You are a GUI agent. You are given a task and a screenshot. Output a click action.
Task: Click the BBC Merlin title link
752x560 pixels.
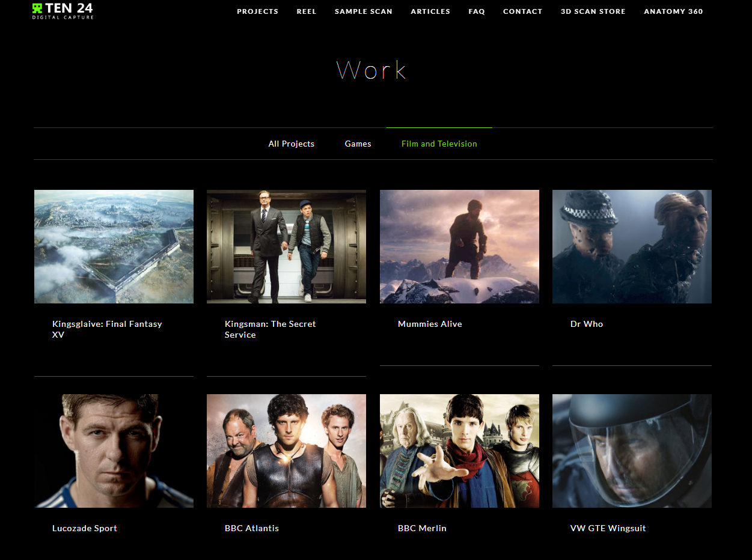422,528
